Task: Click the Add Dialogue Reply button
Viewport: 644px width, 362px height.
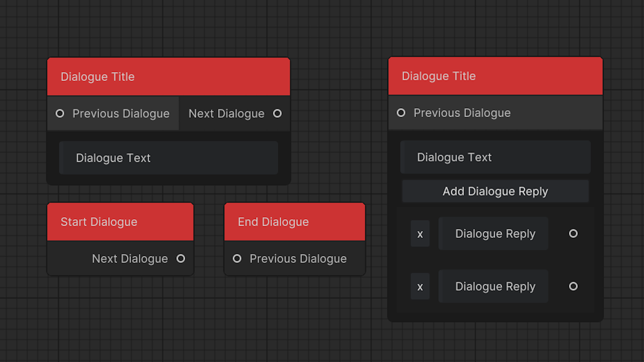Action: (495, 192)
